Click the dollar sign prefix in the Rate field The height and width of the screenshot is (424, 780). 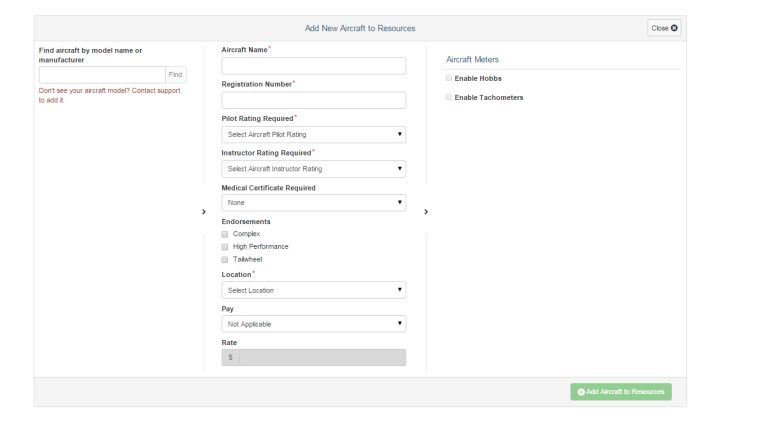pyautogui.click(x=230, y=357)
